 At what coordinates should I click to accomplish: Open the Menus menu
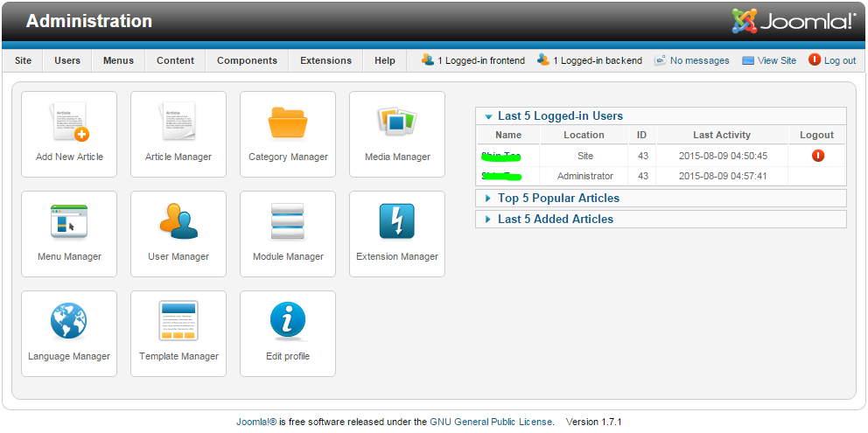tap(118, 61)
